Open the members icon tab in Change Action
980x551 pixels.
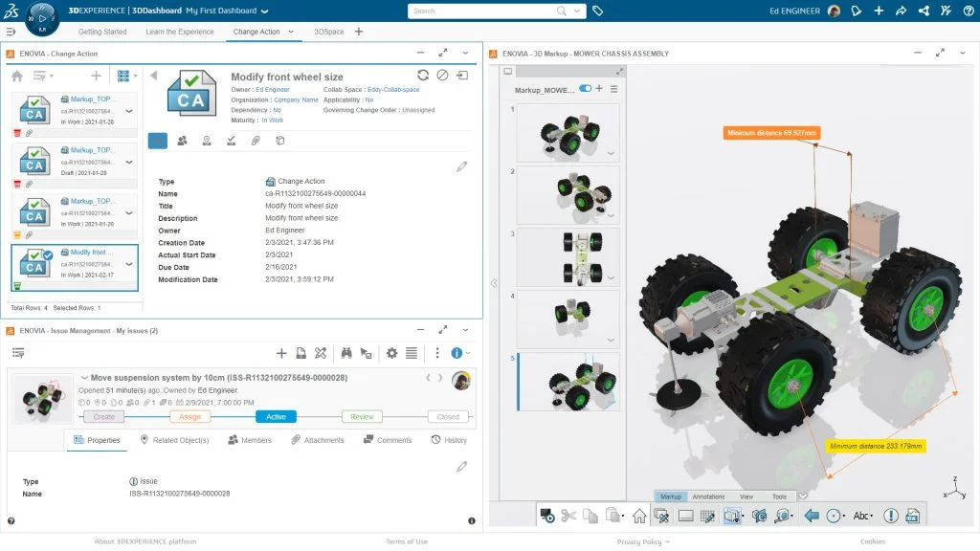coord(182,141)
